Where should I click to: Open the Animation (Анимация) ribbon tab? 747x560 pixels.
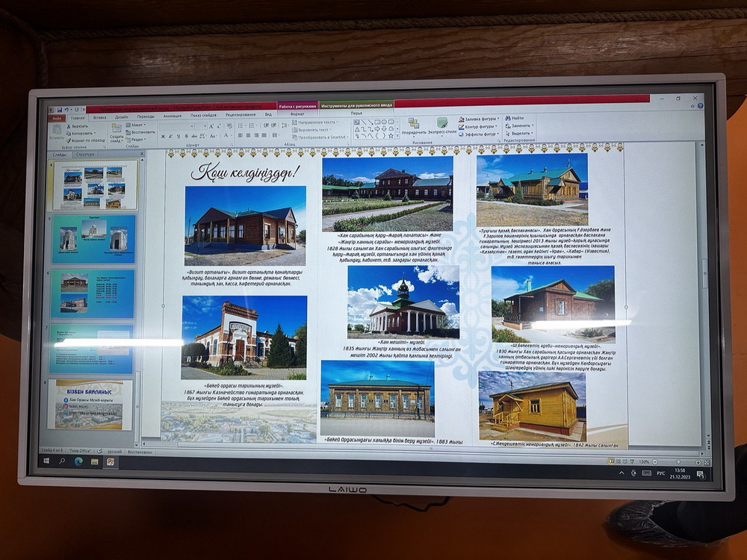tap(172, 116)
